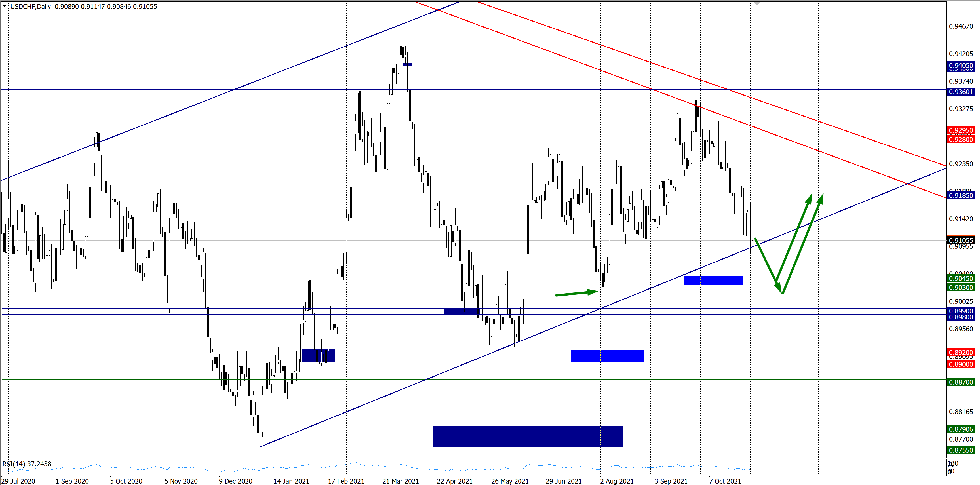Click the blue 0.91850 price level label
Screen dimensions: 980x485
coord(961,195)
